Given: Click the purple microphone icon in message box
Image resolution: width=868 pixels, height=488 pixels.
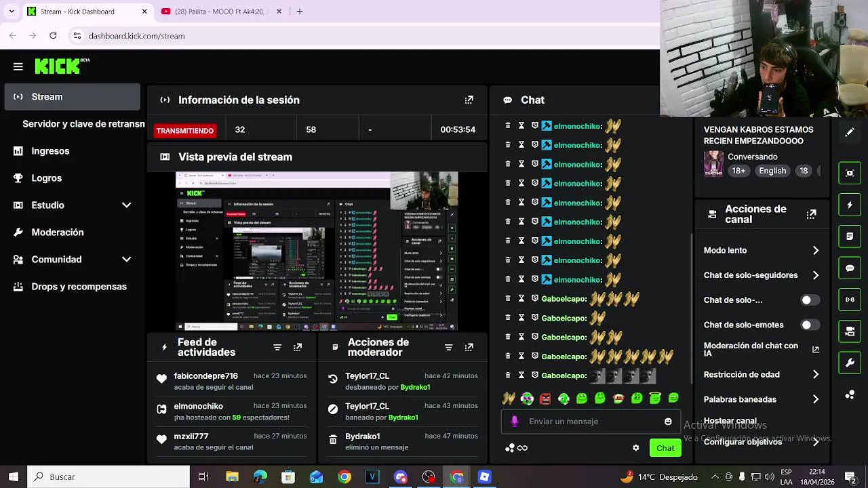Looking at the screenshot, I should click(515, 422).
